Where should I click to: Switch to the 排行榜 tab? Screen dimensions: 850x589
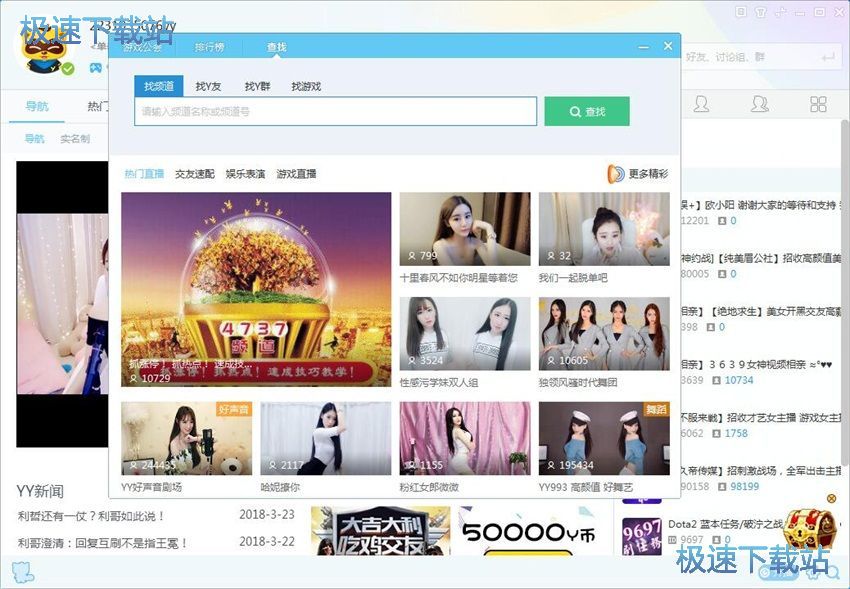click(209, 47)
